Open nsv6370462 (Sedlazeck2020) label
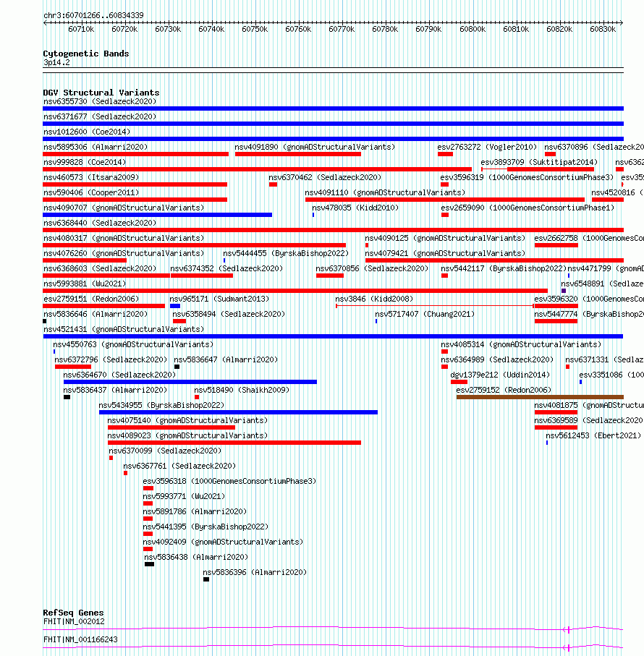This screenshot has width=644, height=656. point(325,177)
